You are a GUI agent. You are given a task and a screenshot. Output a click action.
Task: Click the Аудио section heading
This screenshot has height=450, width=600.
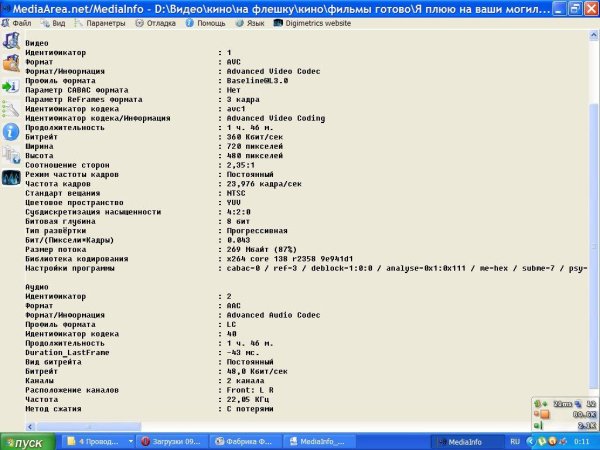pos(37,287)
